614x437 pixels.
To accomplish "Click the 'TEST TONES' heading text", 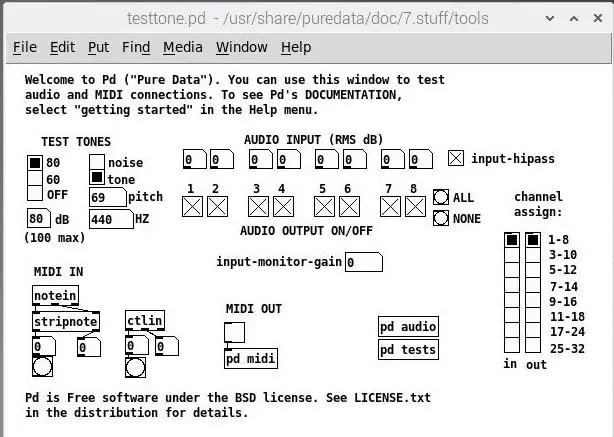I will 76,141.
